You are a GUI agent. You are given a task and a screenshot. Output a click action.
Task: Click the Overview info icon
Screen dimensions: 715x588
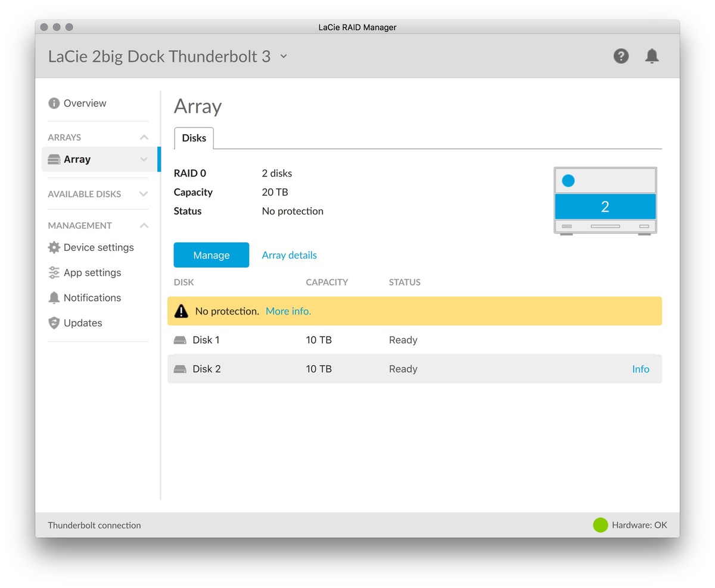click(x=54, y=103)
